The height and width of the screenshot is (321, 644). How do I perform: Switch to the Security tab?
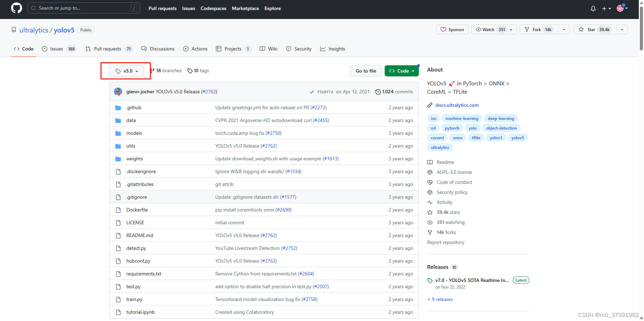point(299,49)
